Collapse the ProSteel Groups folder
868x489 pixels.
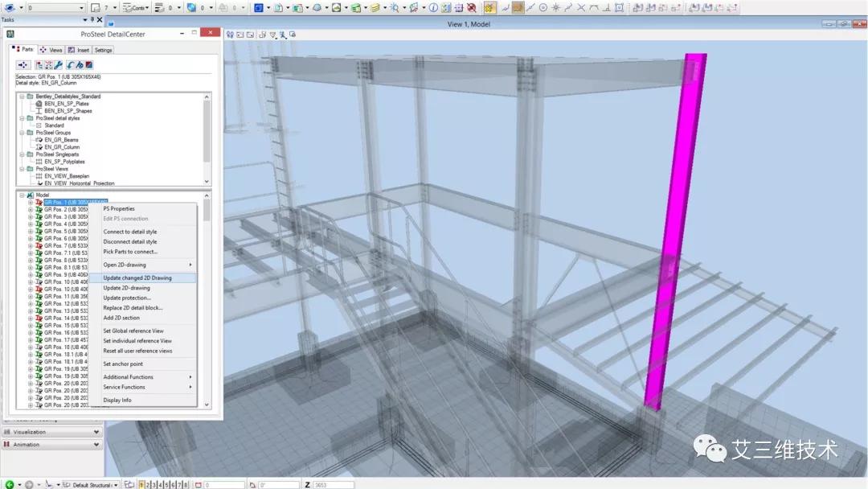[23, 133]
